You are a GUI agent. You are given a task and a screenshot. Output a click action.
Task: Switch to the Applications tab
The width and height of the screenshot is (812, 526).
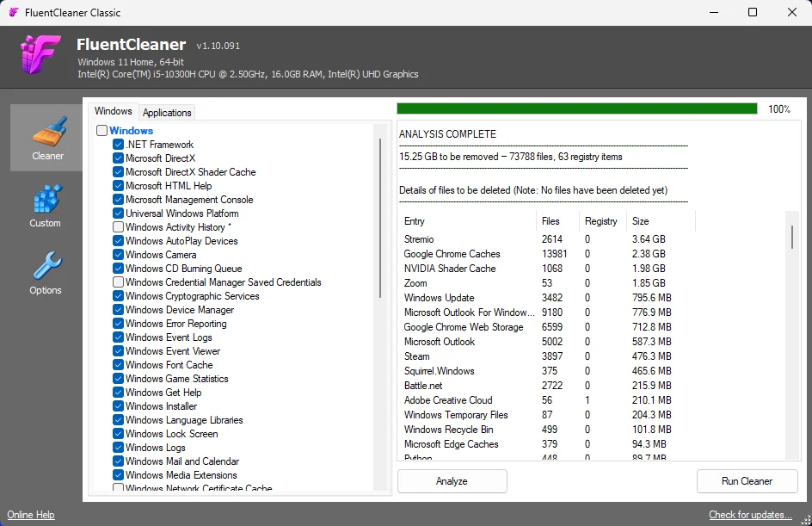[167, 113]
